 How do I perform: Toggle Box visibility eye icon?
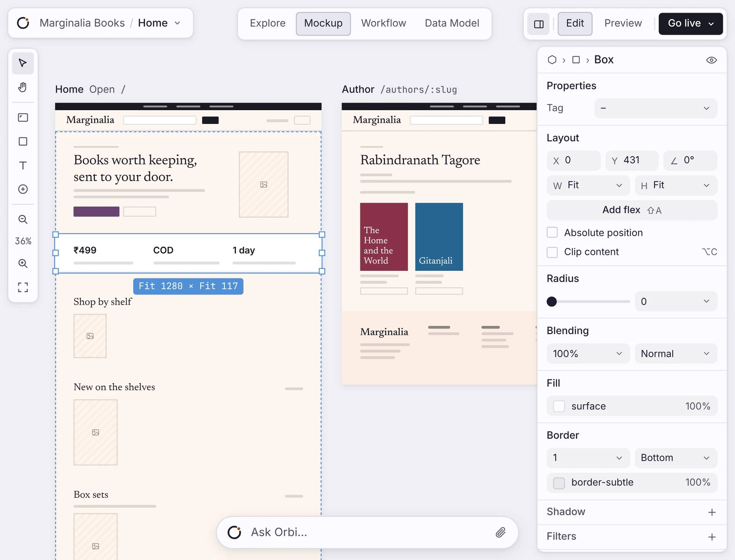tap(711, 60)
